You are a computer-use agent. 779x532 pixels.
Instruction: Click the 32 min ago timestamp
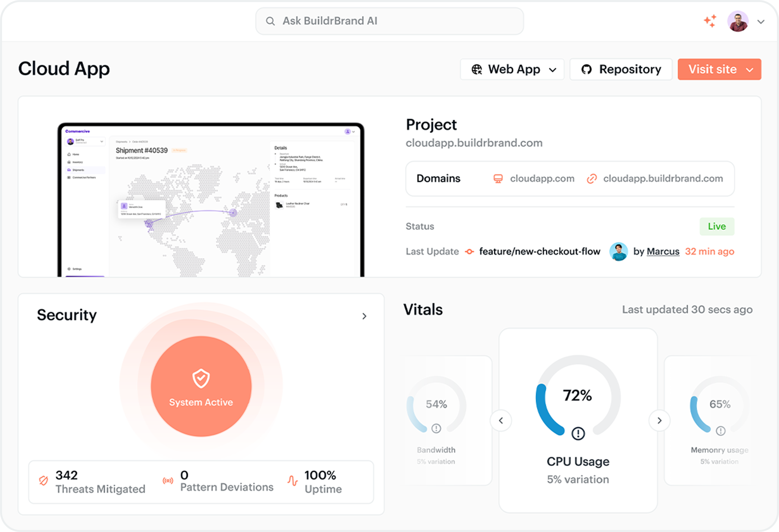click(709, 251)
